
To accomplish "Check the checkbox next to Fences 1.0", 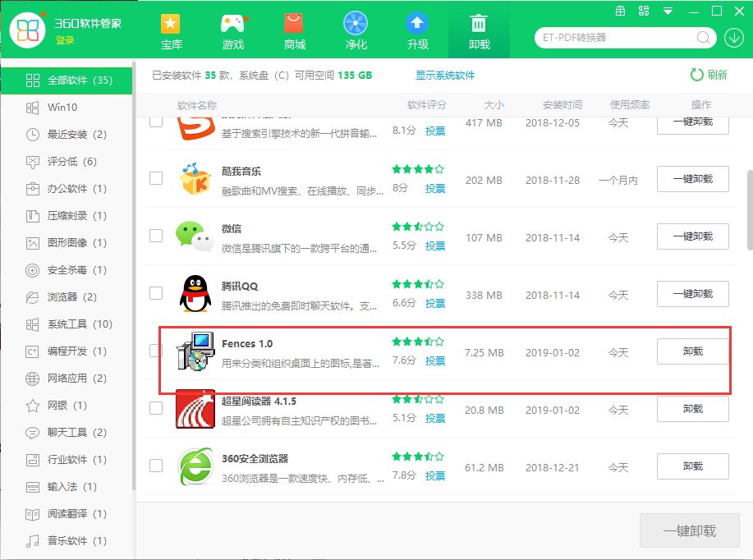I will tap(156, 351).
